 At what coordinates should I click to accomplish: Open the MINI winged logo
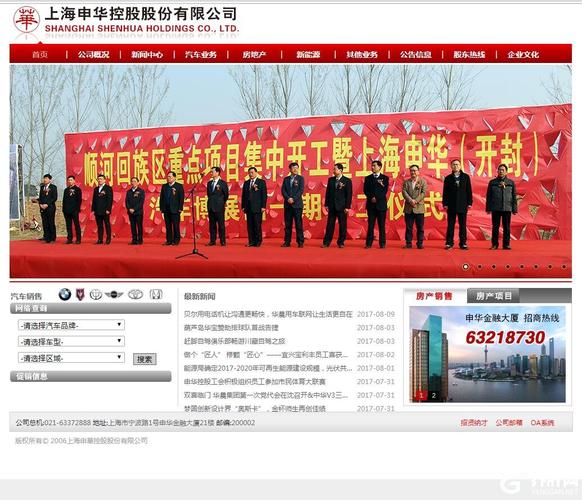(114, 295)
